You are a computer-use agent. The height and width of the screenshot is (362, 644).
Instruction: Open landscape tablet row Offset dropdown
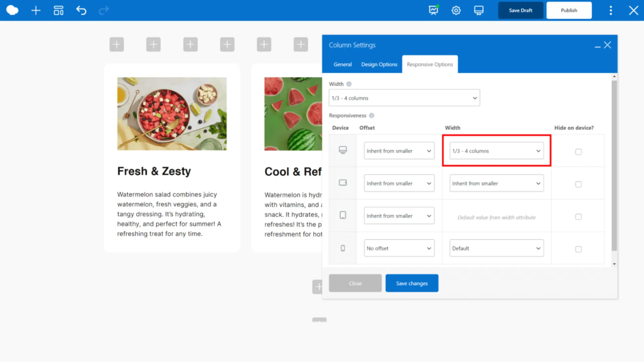[x=399, y=183]
